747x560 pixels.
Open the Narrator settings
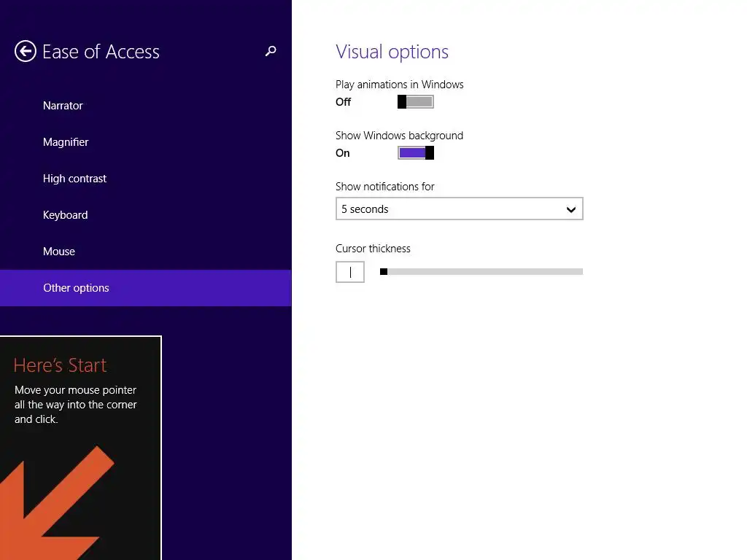(x=63, y=106)
